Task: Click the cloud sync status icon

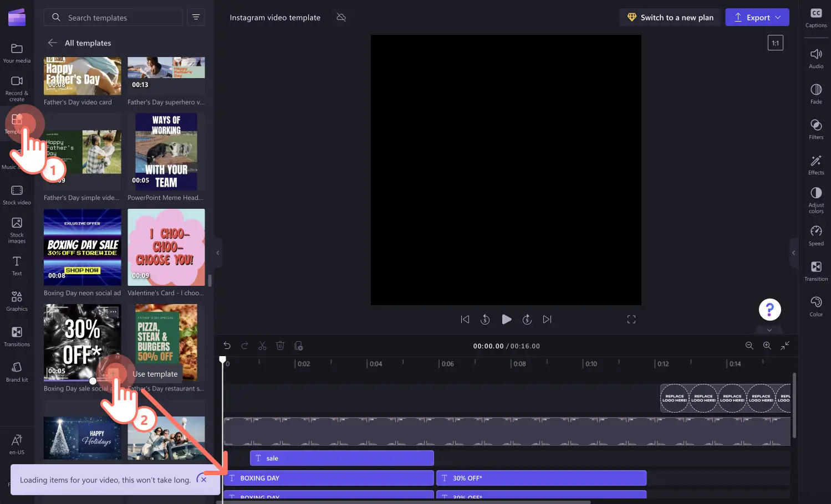Action: coord(341,17)
